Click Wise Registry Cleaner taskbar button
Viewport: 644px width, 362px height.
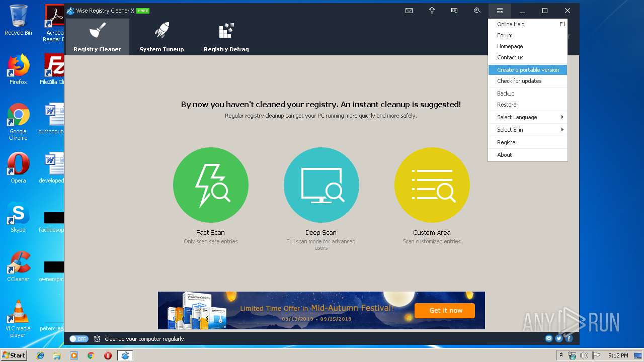point(125,355)
